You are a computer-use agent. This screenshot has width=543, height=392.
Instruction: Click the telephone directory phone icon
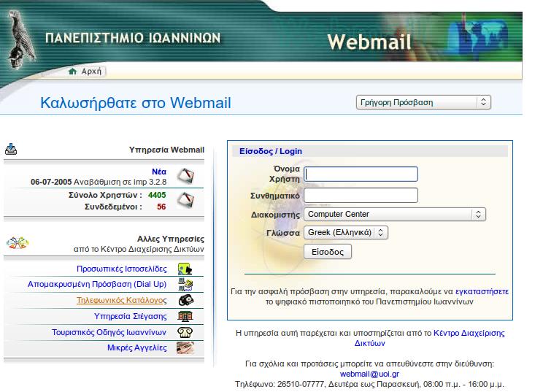[x=185, y=300]
